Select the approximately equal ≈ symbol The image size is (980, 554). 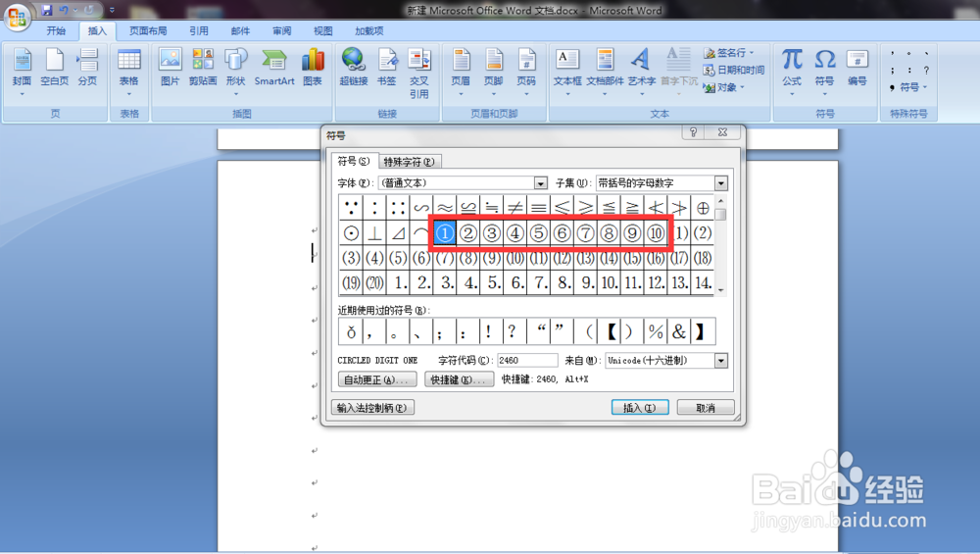click(444, 207)
